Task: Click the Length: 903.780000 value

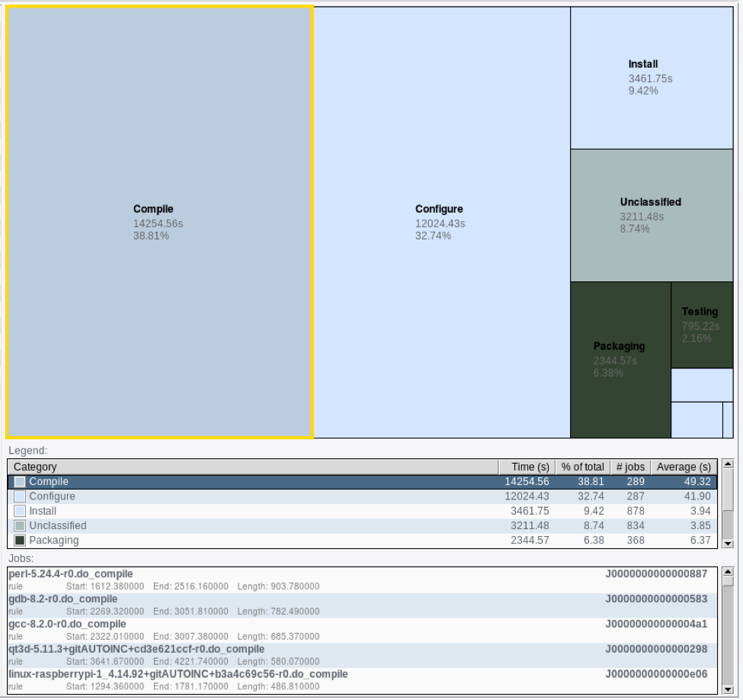Action: point(279,586)
